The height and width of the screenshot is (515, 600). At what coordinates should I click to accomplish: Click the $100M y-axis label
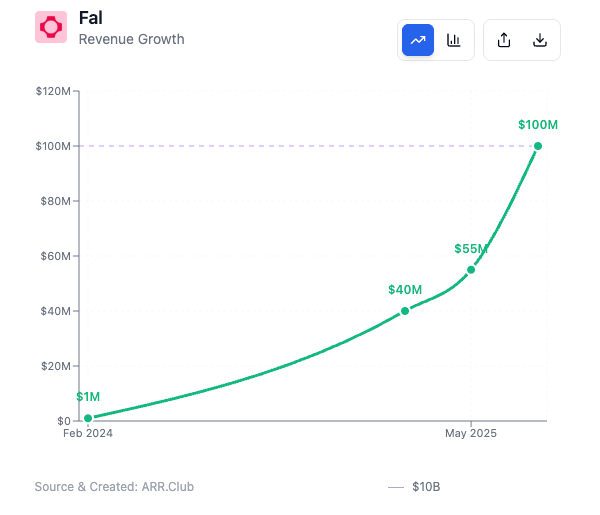53,146
